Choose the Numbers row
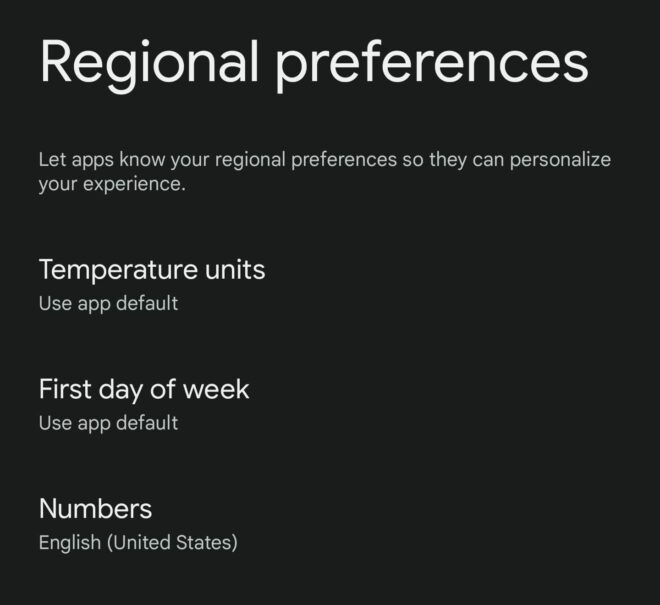 coord(330,525)
